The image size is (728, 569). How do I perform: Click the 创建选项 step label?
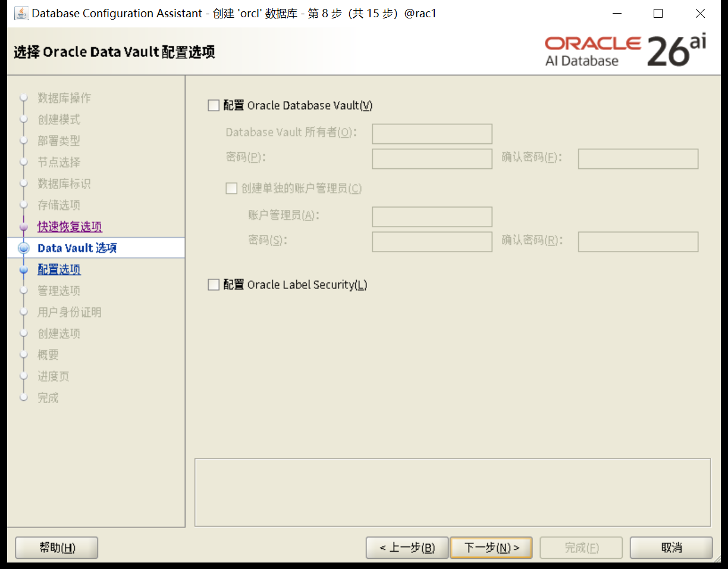59,334
